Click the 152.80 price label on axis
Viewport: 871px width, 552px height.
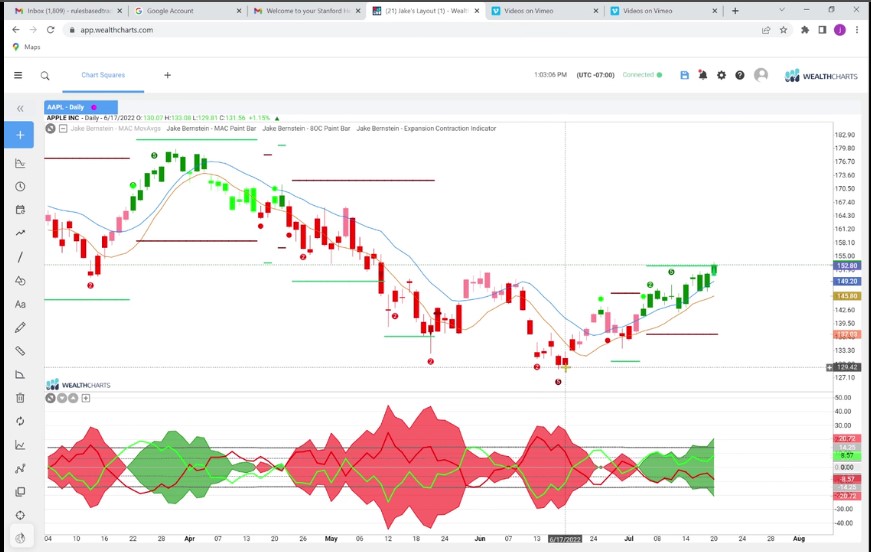click(847, 266)
